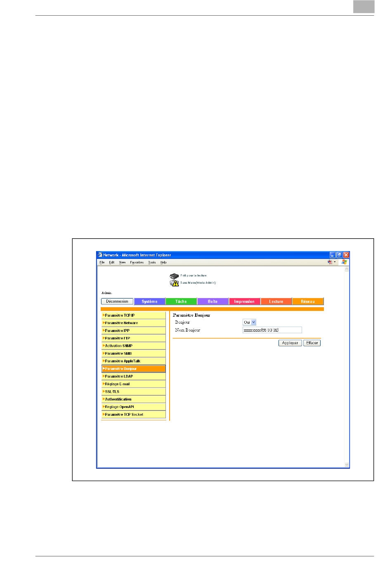Switch to the Tâche tab
Viewport: 392px width, 569px height.
pos(181,302)
